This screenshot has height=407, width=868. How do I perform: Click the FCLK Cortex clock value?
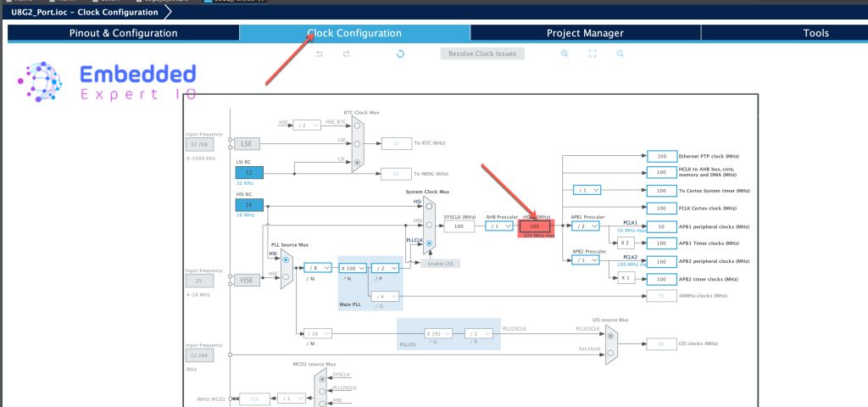(x=661, y=209)
